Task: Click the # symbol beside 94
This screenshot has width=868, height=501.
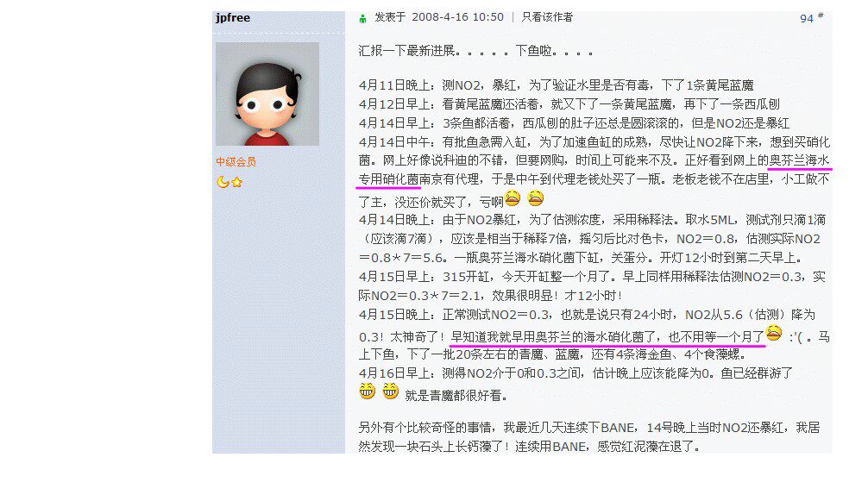Action: (821, 16)
